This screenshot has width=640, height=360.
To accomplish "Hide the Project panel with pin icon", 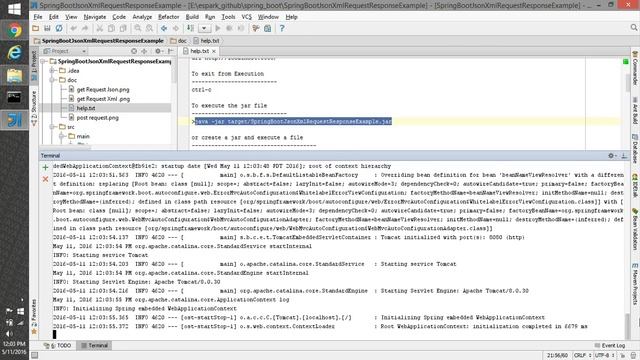I will point(171,51).
